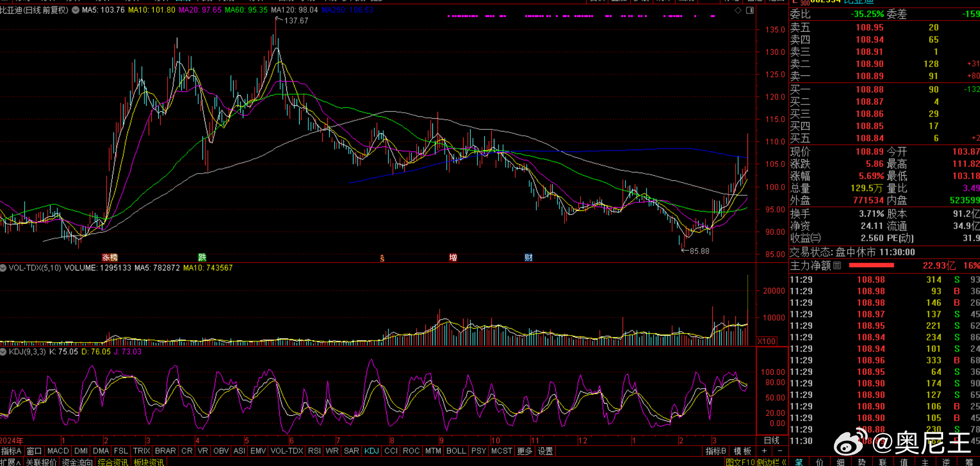This screenshot has width=980, height=466.
Task: Open the 指标A indicator group
Action: (11, 451)
